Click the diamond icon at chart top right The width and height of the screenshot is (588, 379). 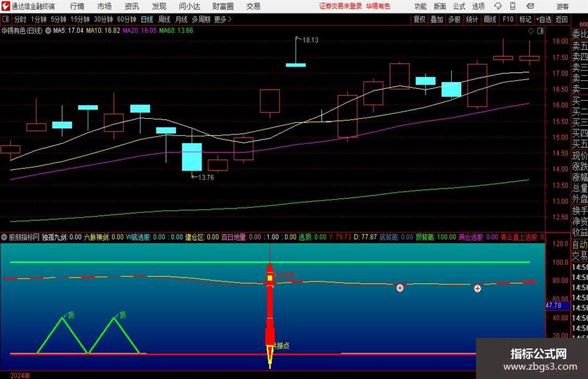(x=531, y=31)
